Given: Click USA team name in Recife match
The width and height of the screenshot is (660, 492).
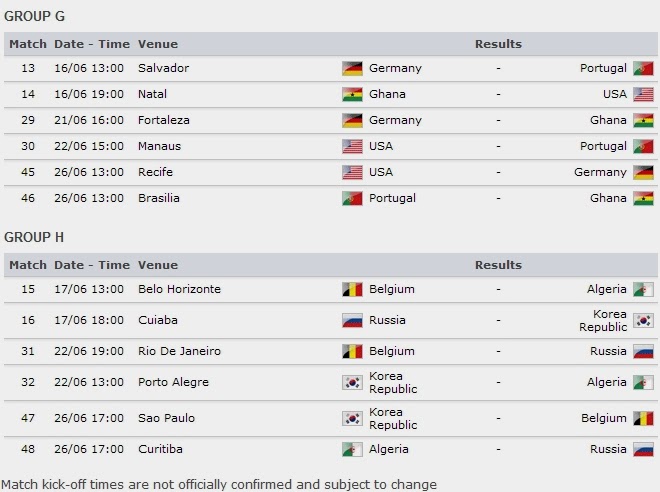Looking at the screenshot, I should 381,172.
